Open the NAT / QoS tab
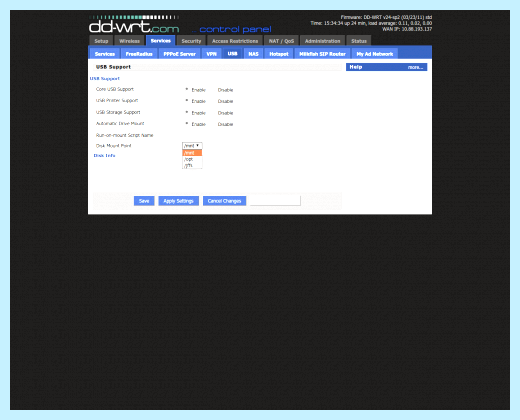520x420 pixels. click(x=281, y=41)
